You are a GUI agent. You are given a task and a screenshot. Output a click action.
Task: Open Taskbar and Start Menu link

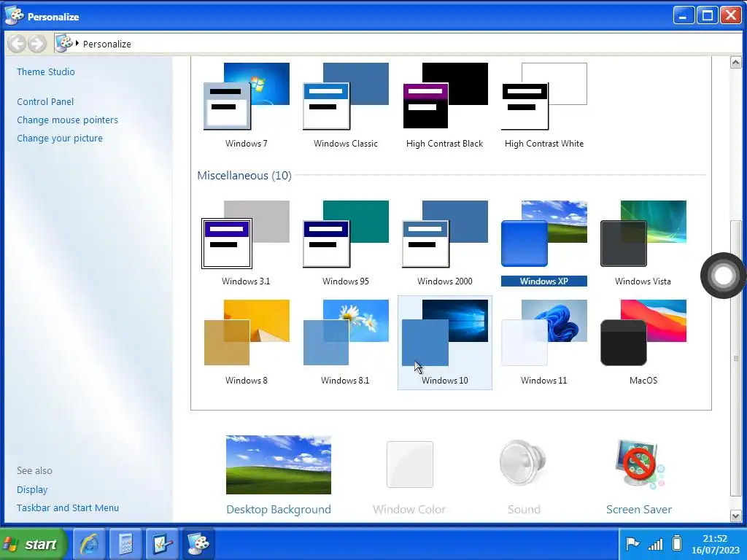(x=68, y=508)
